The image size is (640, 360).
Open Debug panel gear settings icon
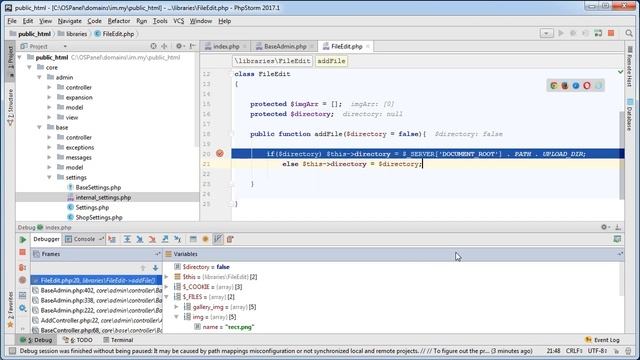[x=605, y=227]
